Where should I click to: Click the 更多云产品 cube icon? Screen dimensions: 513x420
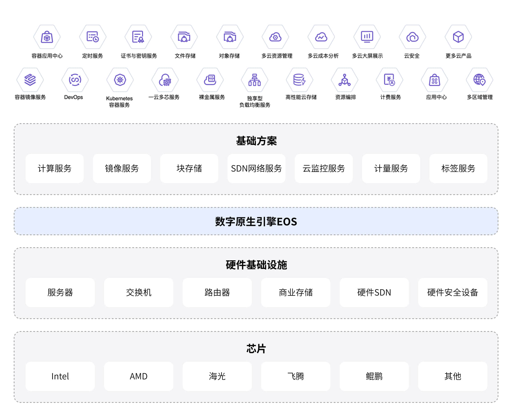coord(458,37)
